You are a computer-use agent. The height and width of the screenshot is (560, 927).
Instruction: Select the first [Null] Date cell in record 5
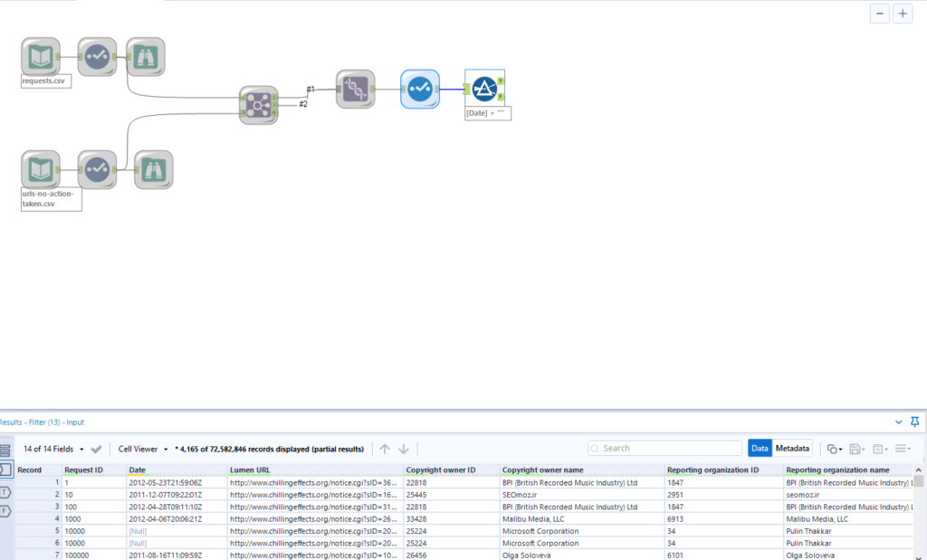click(177, 531)
